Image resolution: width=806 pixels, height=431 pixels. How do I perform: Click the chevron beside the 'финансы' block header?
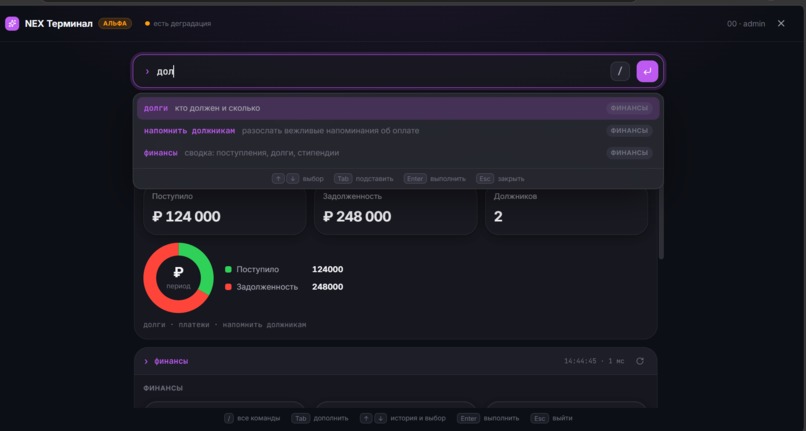146,362
